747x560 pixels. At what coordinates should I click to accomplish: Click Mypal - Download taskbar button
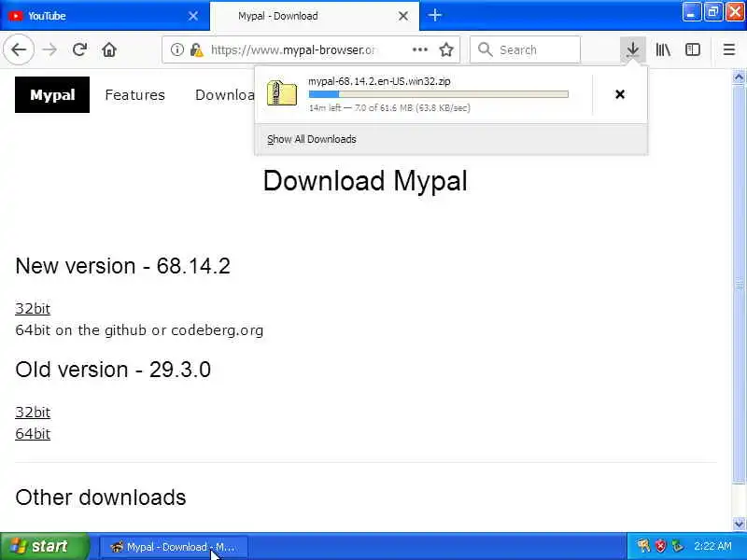pyautogui.click(x=174, y=547)
